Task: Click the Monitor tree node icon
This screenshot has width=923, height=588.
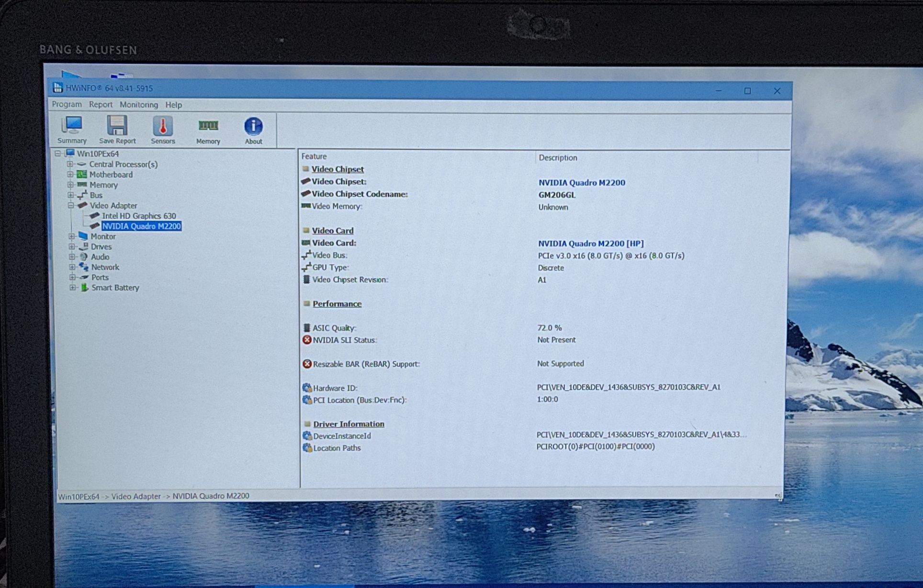Action: 83,236
